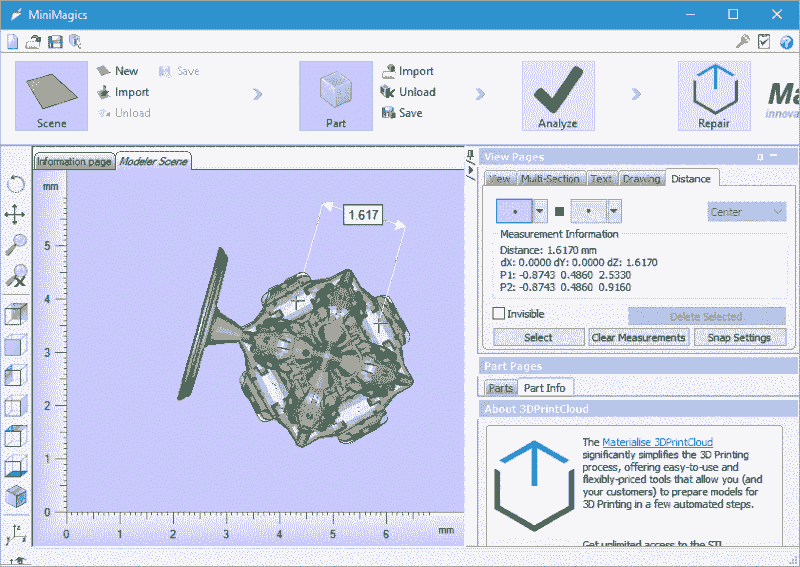The image size is (800, 567).
Task: Minimize the View Pages panel
Action: 774,156
